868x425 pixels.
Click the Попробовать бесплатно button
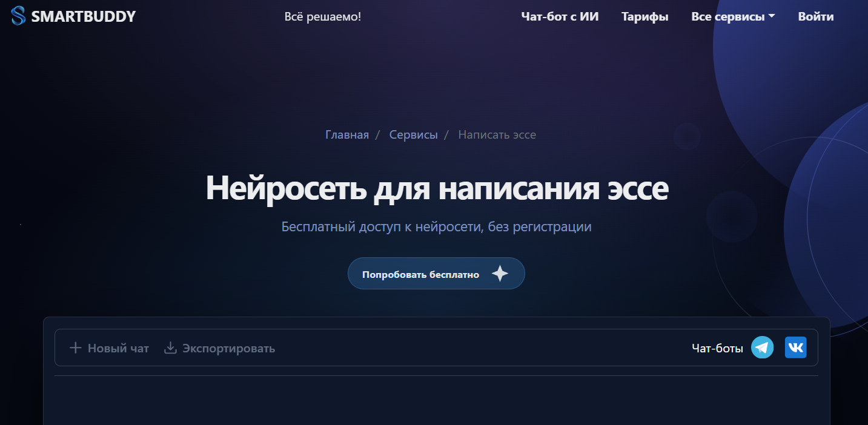coord(436,274)
